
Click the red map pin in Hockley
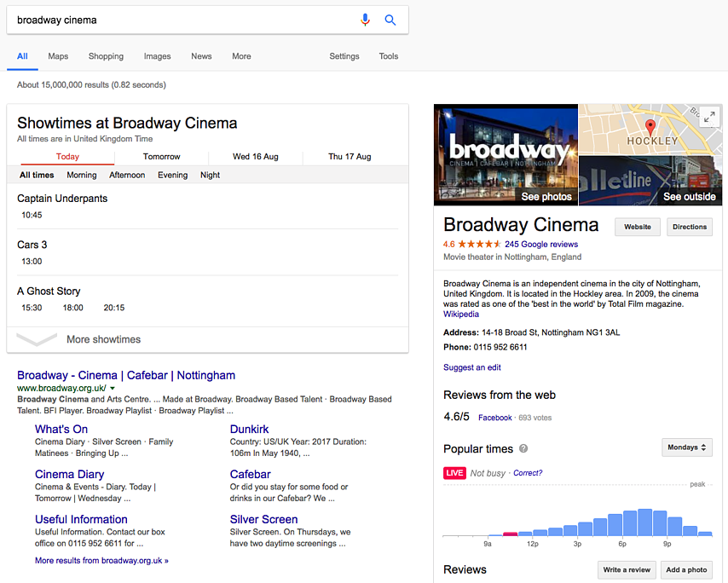point(650,127)
